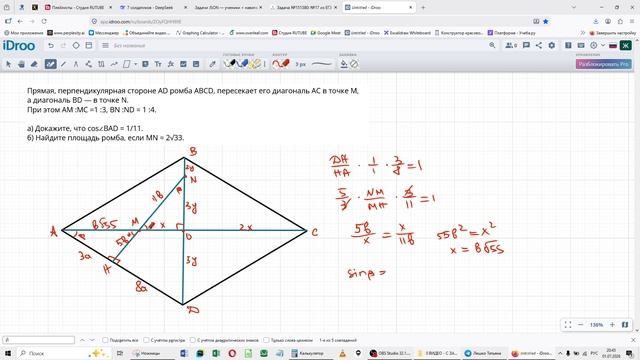Click the board title field
The width and height of the screenshot is (640, 360).
(129, 46)
